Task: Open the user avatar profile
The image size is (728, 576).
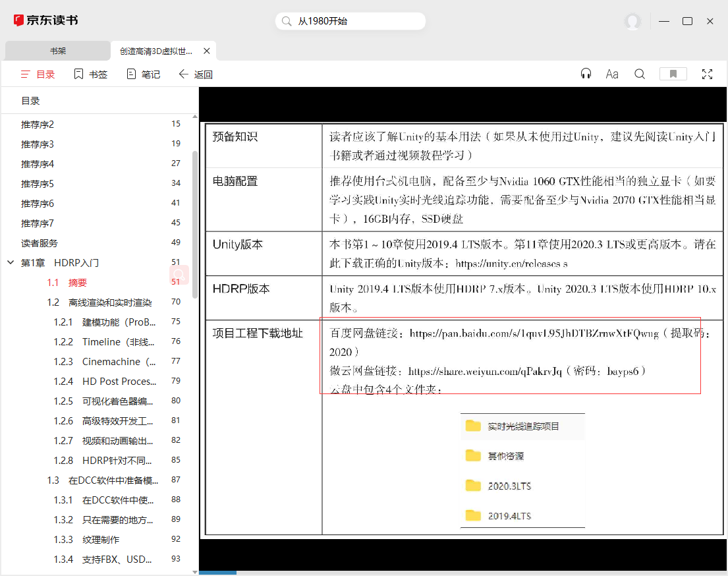Action: click(632, 21)
